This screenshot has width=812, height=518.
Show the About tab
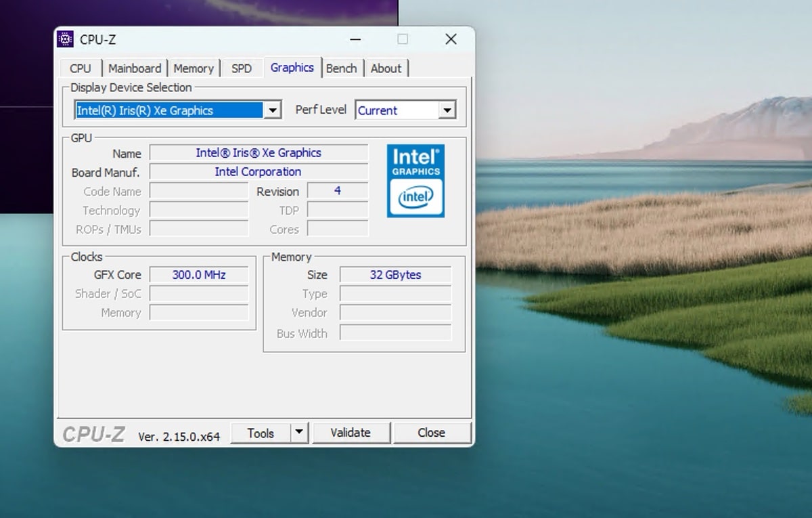pos(386,68)
